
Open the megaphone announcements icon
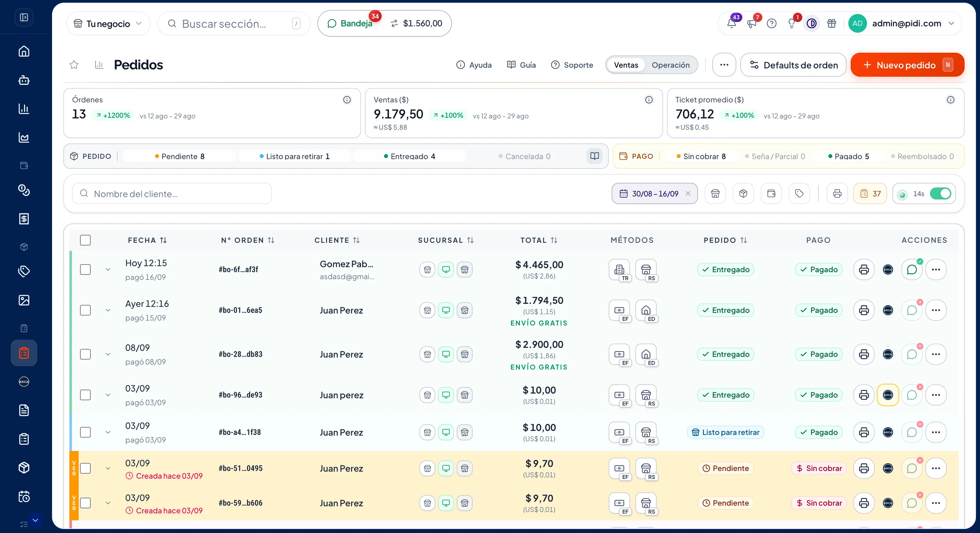pos(751,23)
